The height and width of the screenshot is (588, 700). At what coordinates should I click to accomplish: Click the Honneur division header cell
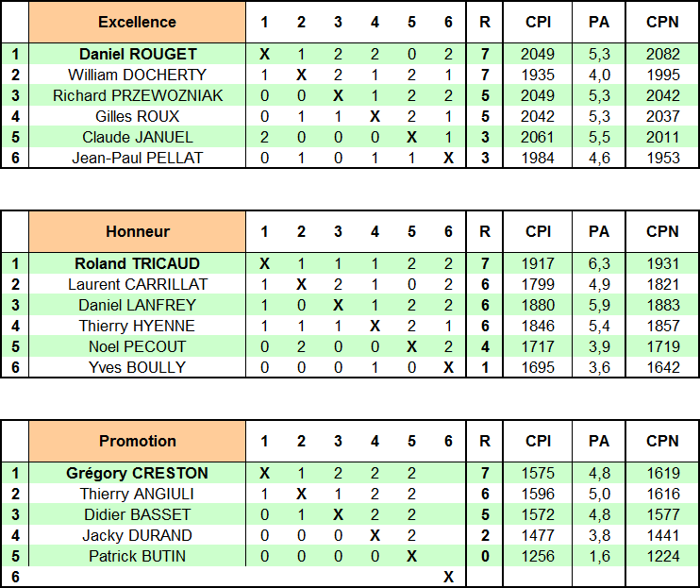click(137, 231)
